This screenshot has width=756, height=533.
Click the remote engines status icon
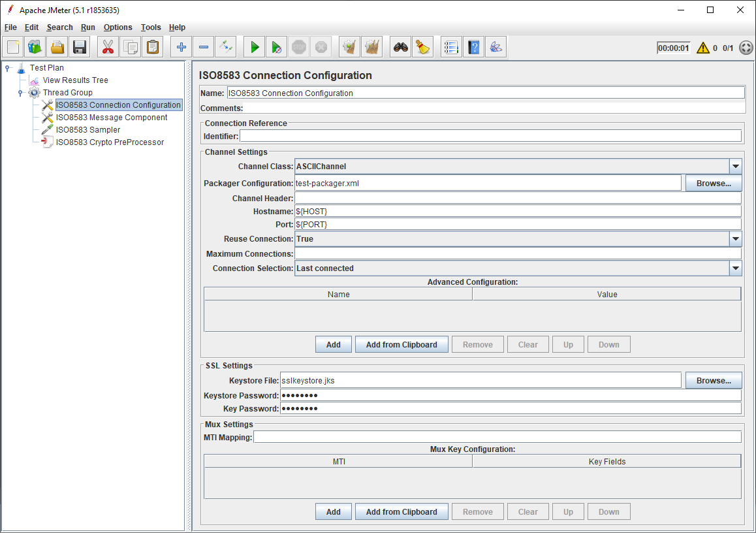746,48
